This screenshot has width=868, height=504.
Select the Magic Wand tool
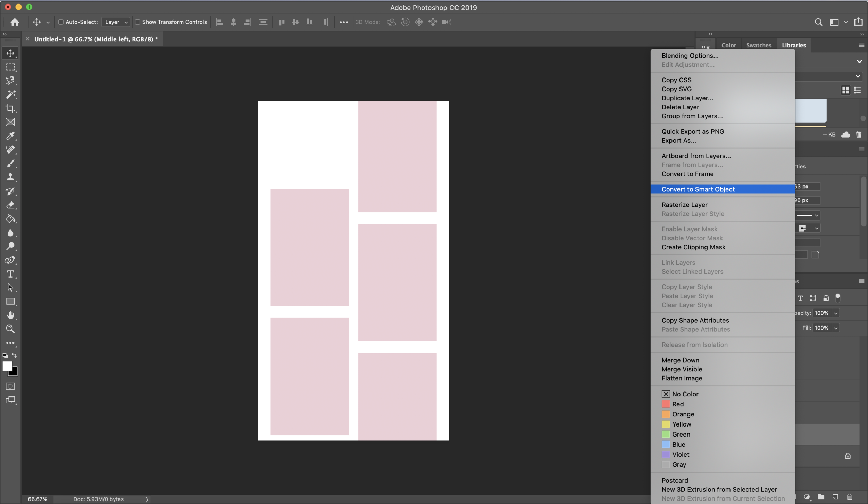[10, 94]
